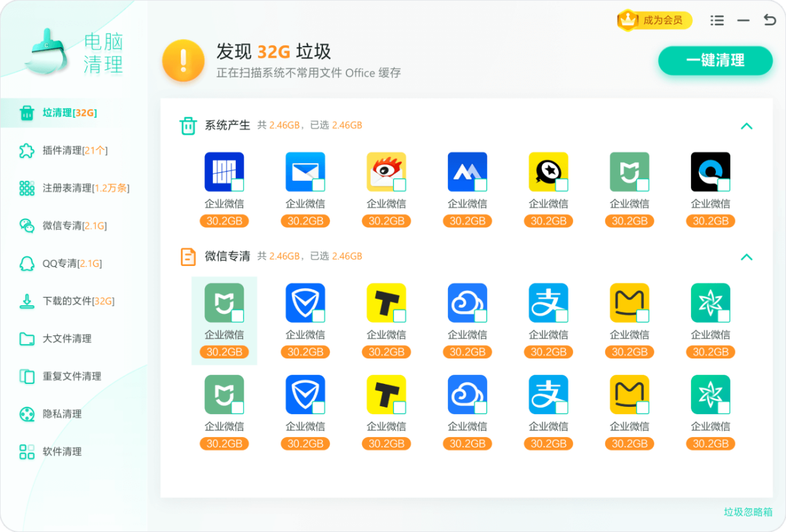The width and height of the screenshot is (786, 532).
Task: Click the warning exclamation icon beside 发现 32G 垃圾
Action: coord(183,60)
